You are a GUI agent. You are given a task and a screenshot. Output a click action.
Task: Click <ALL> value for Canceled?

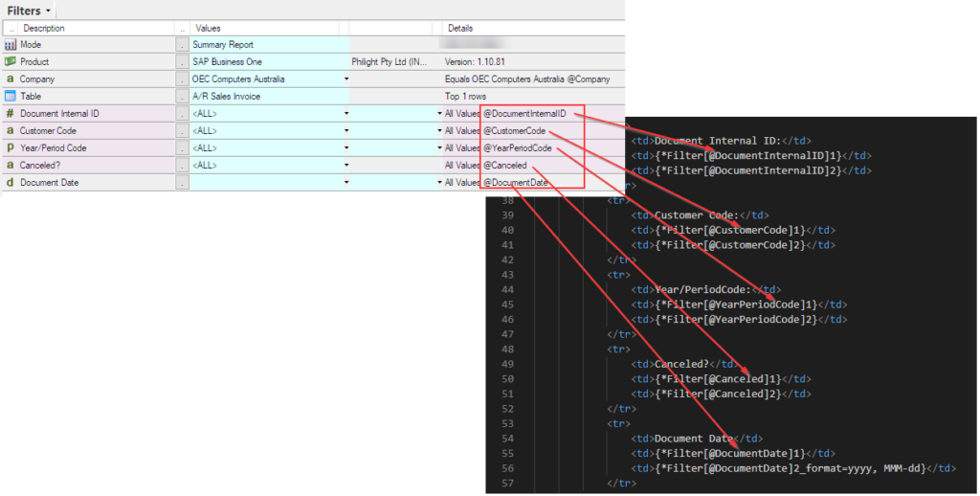click(205, 165)
